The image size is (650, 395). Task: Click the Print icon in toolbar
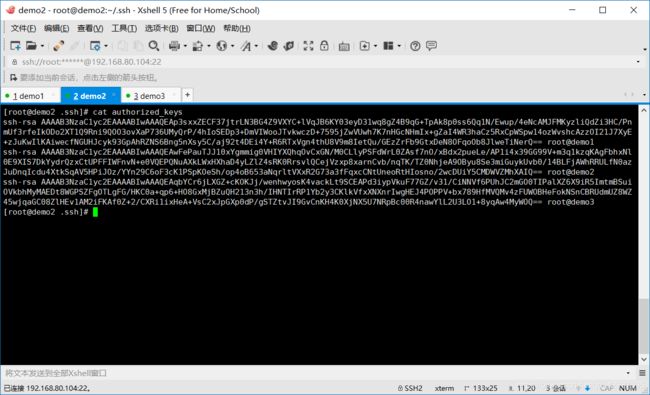(175, 46)
